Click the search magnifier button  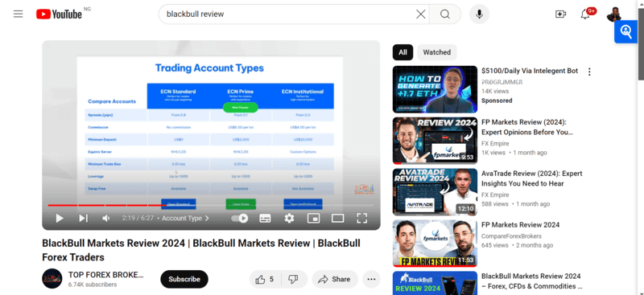[445, 14]
